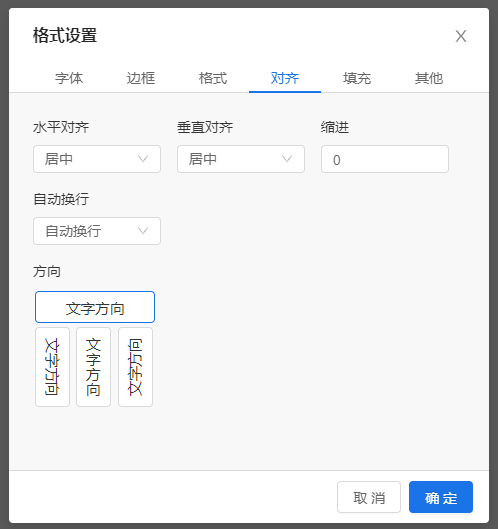Click the 水平对齐 dropdown chevron arrow
The width and height of the screenshot is (498, 529).
point(143,159)
